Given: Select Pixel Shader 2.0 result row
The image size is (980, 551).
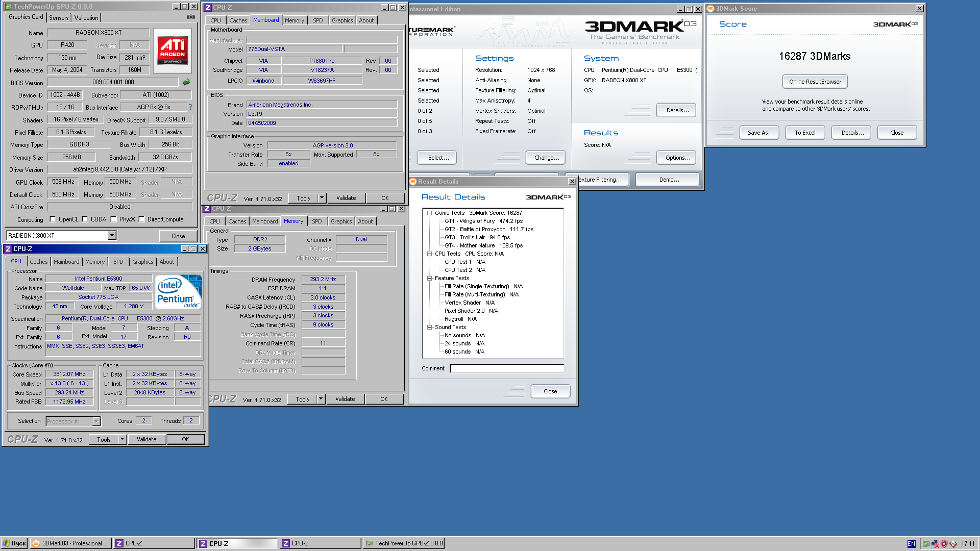Looking at the screenshot, I should click(x=471, y=311).
